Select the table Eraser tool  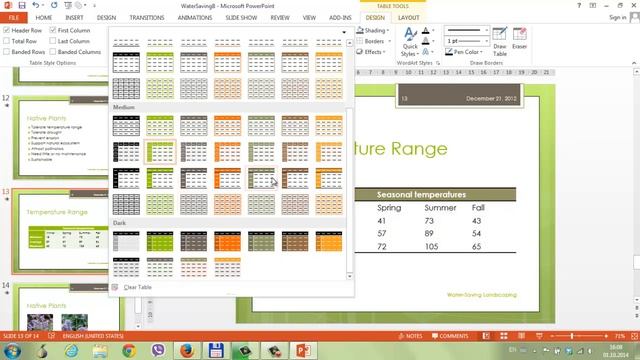coord(519,39)
